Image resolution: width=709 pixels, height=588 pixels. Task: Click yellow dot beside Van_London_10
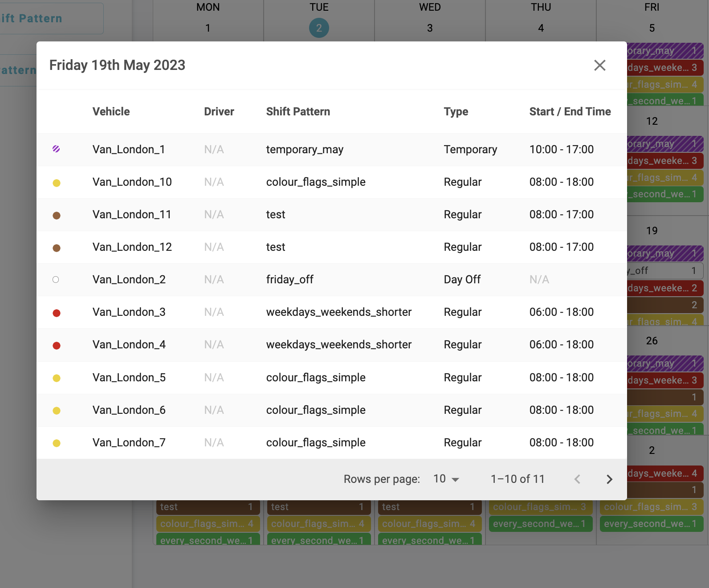point(57,183)
